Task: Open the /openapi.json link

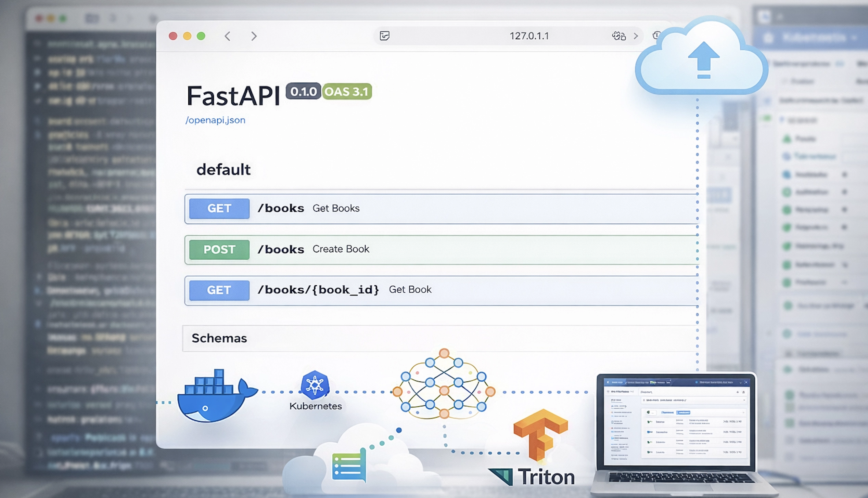Action: [x=215, y=120]
